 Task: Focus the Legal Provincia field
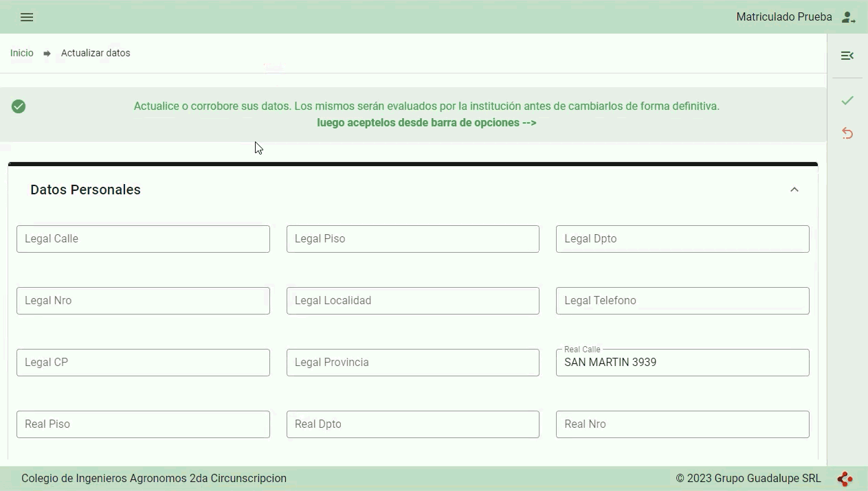(x=413, y=363)
